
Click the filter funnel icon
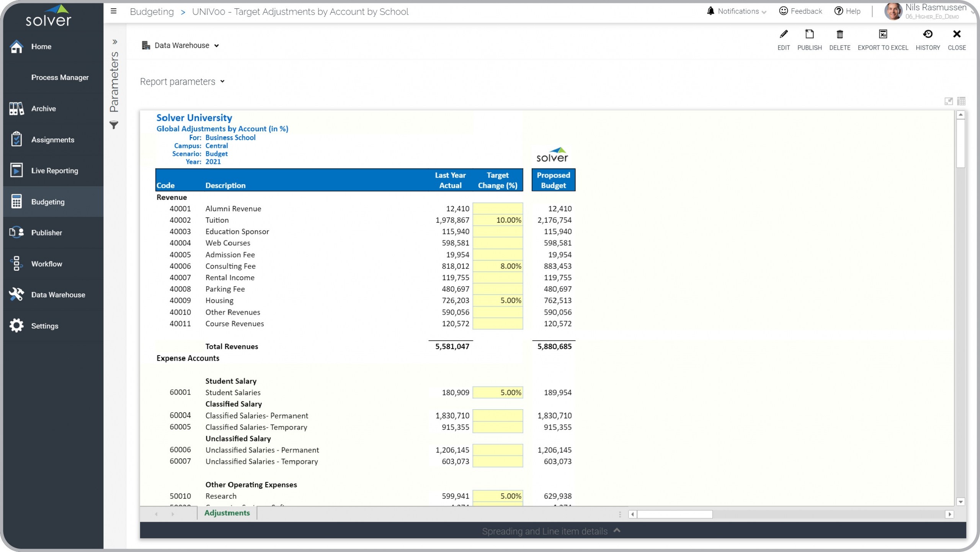pos(114,125)
